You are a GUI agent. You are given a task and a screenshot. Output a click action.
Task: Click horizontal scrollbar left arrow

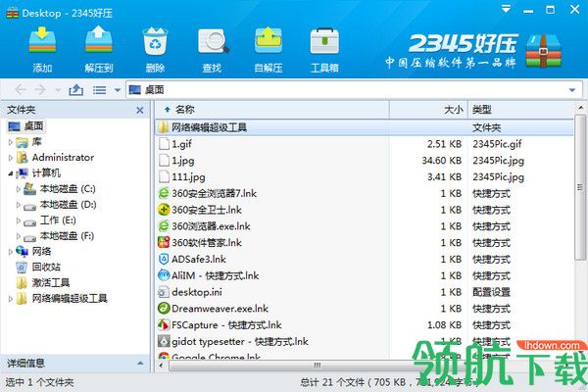(162, 366)
